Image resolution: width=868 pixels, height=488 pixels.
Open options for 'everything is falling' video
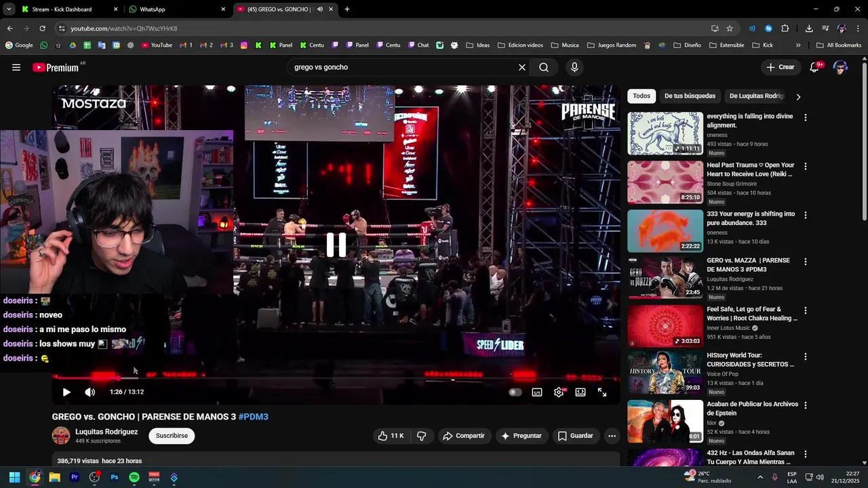[806, 117]
